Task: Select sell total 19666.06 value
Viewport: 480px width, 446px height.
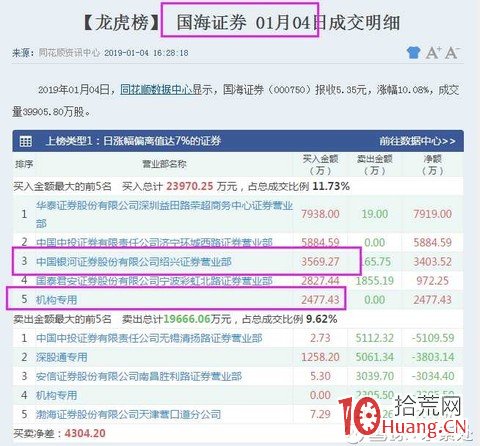Action: 187,319
